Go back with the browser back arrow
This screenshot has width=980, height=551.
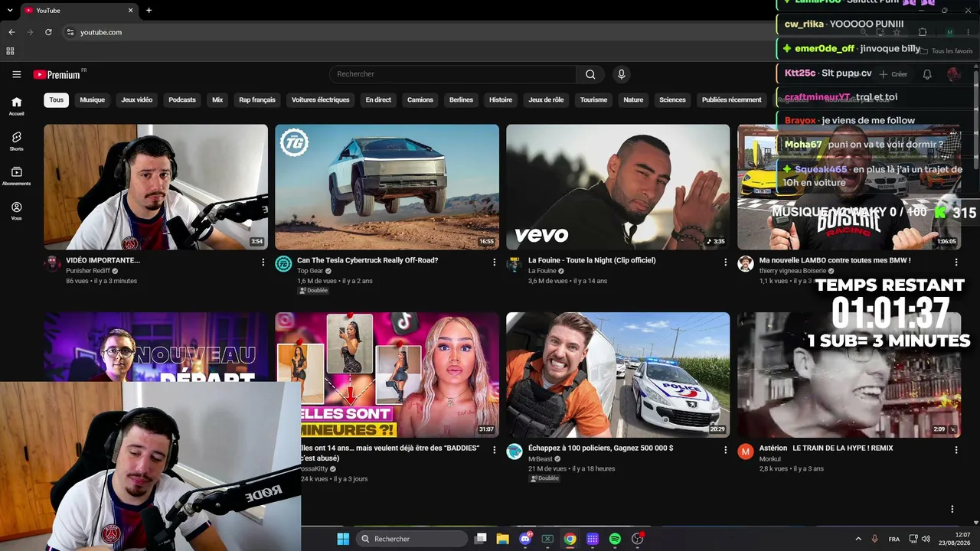(x=11, y=32)
